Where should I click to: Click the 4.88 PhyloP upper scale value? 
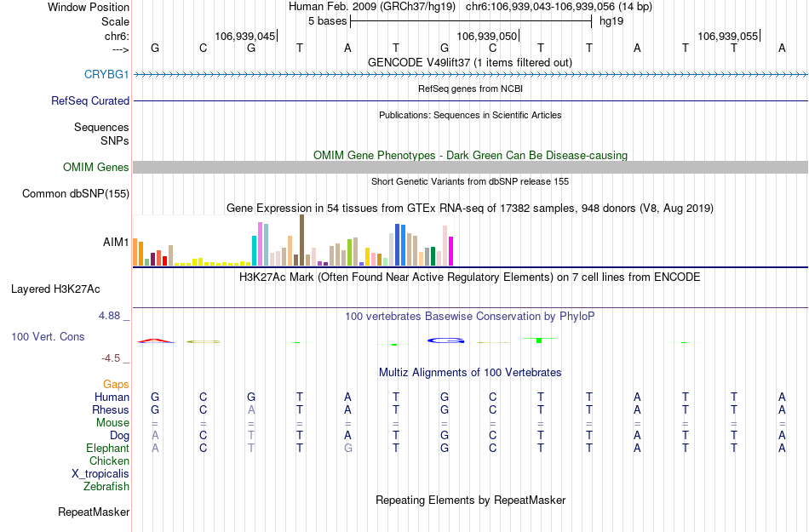pyautogui.click(x=109, y=316)
